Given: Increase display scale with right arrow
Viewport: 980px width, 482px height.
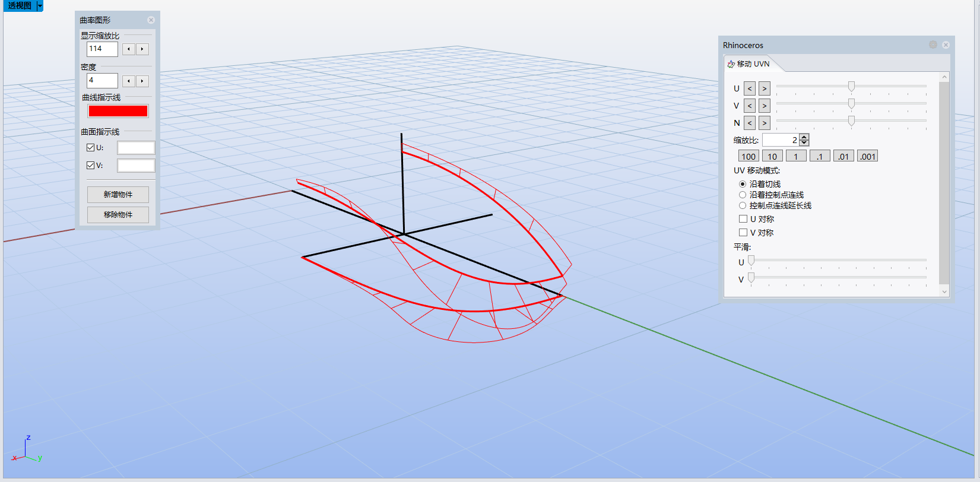Looking at the screenshot, I should 142,49.
